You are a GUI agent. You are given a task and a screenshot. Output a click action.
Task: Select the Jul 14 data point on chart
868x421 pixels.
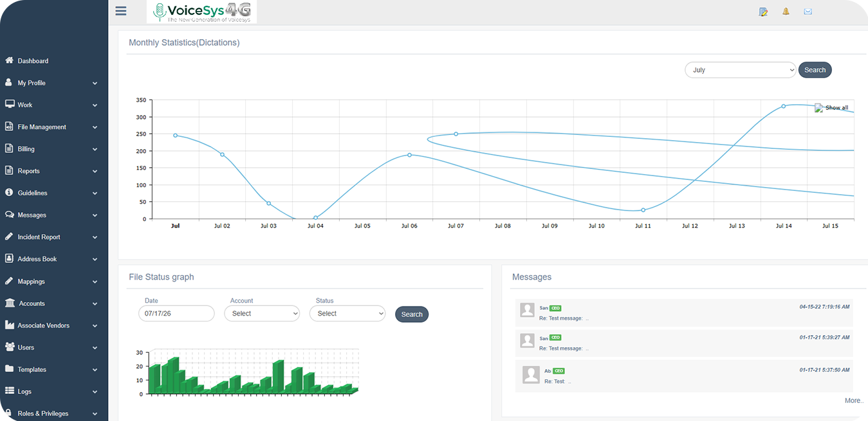tap(784, 106)
